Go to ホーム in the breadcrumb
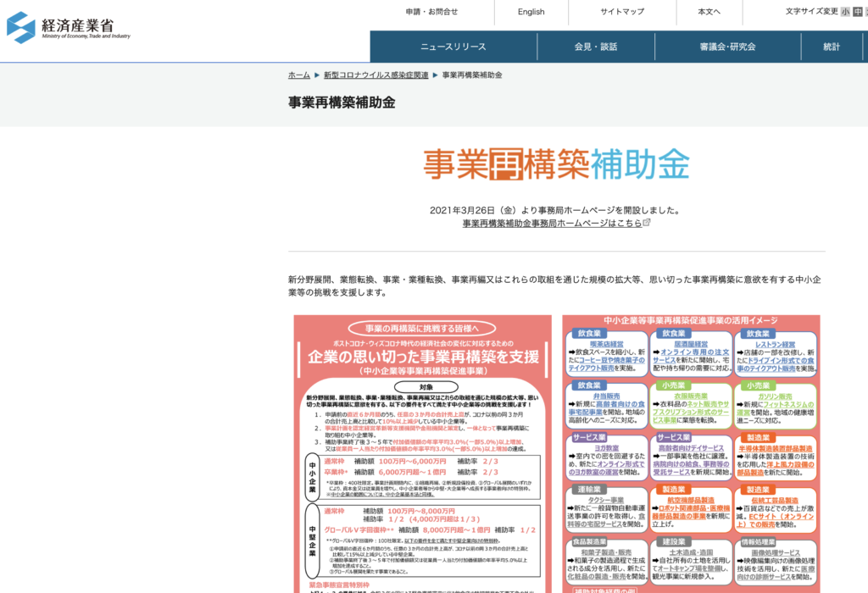Viewport: 868px width, 593px height. 299,75
